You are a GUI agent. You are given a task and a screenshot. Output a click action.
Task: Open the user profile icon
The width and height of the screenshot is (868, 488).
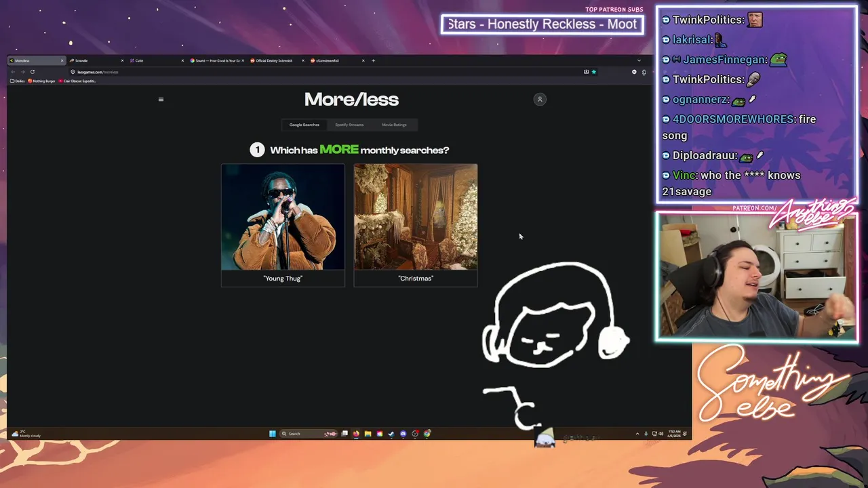[x=540, y=100]
